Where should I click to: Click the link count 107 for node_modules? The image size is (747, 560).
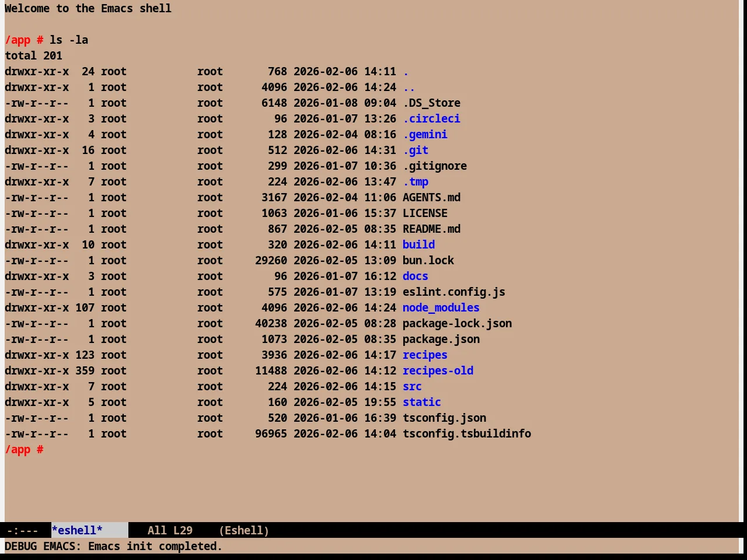85,308
